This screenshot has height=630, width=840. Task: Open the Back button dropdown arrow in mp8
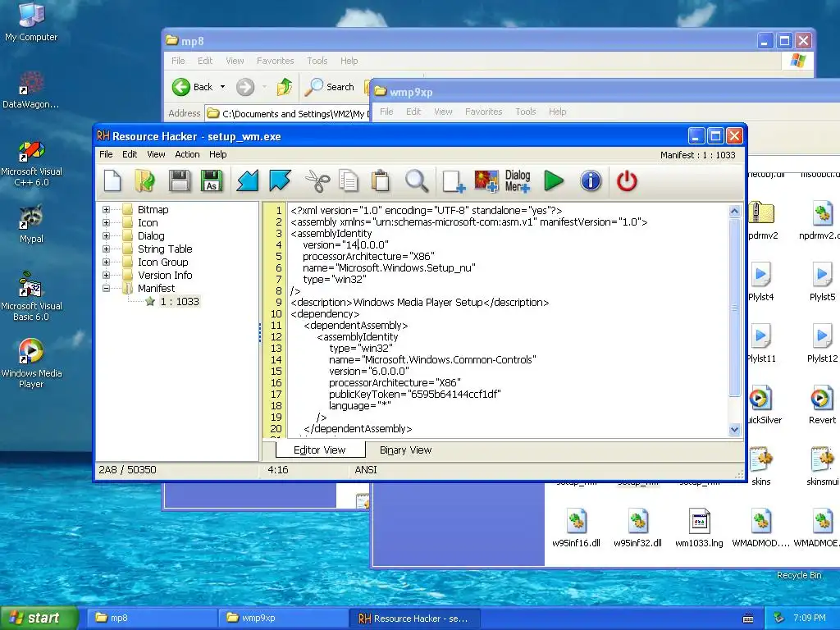click(223, 87)
